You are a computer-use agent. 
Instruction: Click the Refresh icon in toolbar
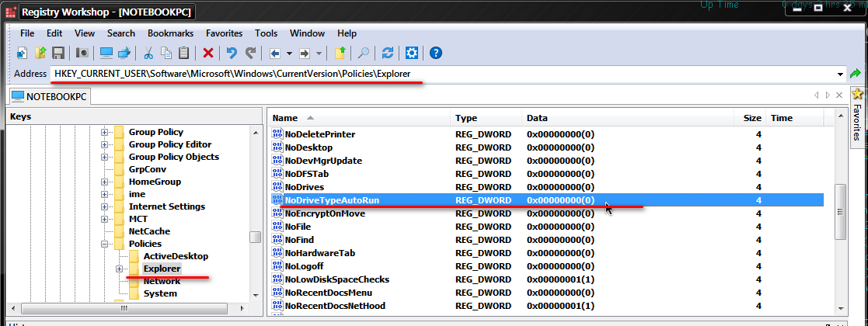point(388,53)
